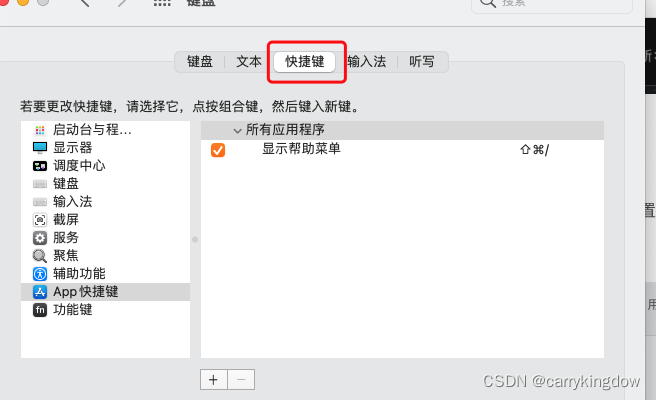Select the Screenshots (截屏) icon
This screenshot has width=656, height=400.
click(x=40, y=220)
